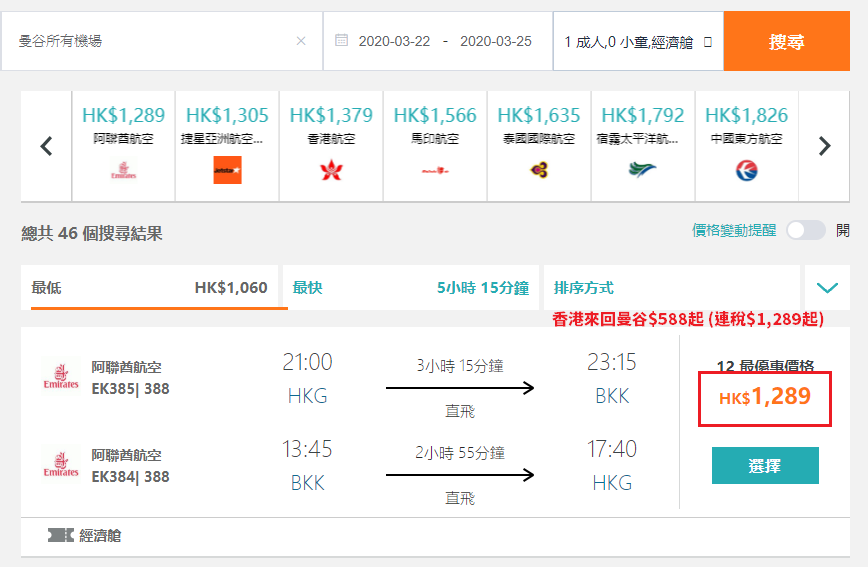
Task: Click the Jetstar orange logo
Action: click(x=228, y=170)
